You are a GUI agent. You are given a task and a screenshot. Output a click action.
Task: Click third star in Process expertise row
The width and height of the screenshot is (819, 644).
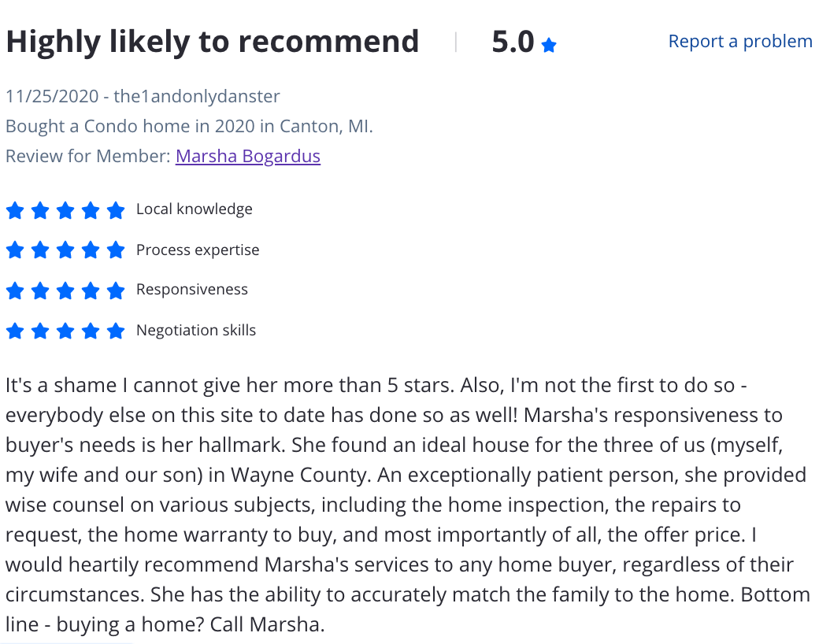tap(65, 250)
